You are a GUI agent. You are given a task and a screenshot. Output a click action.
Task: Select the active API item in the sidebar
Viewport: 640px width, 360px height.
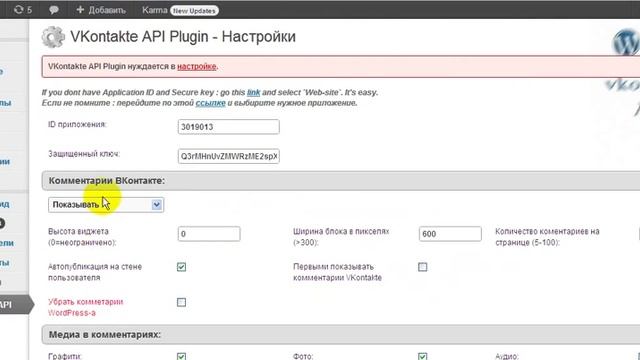(x=16, y=304)
